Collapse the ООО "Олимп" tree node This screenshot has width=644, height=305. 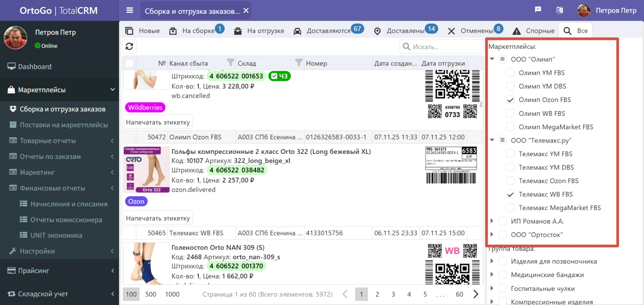coord(492,59)
